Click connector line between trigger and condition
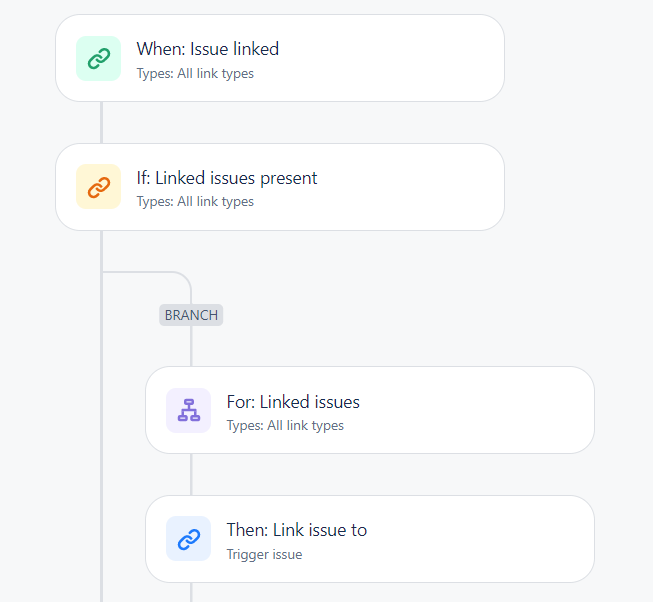653x602 pixels. tap(102, 122)
